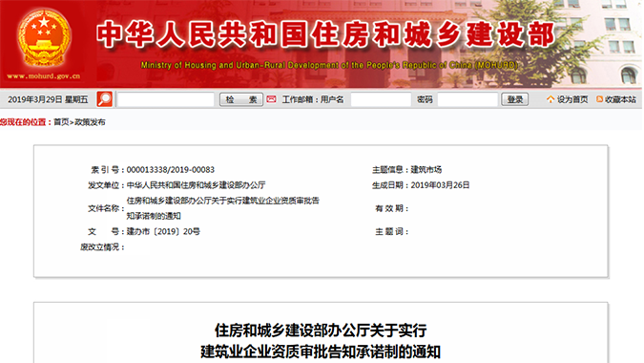Click the bold notice headline title
The width and height of the screenshot is (644, 363).
coord(321,341)
